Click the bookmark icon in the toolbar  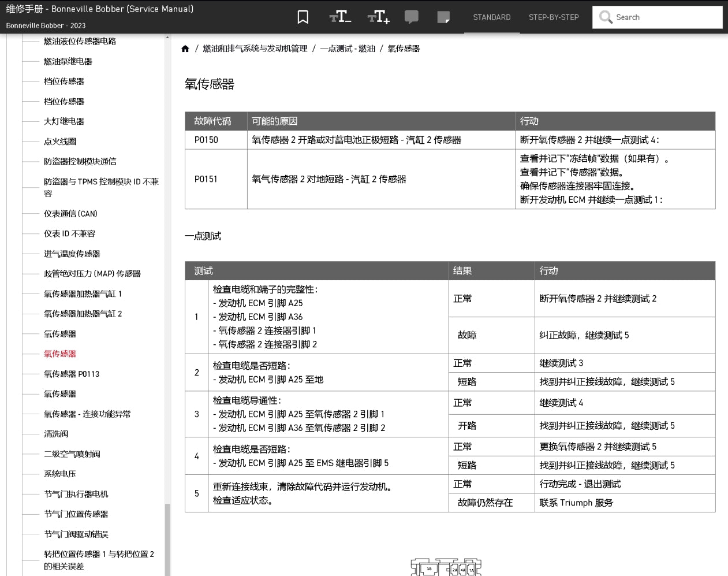303,17
